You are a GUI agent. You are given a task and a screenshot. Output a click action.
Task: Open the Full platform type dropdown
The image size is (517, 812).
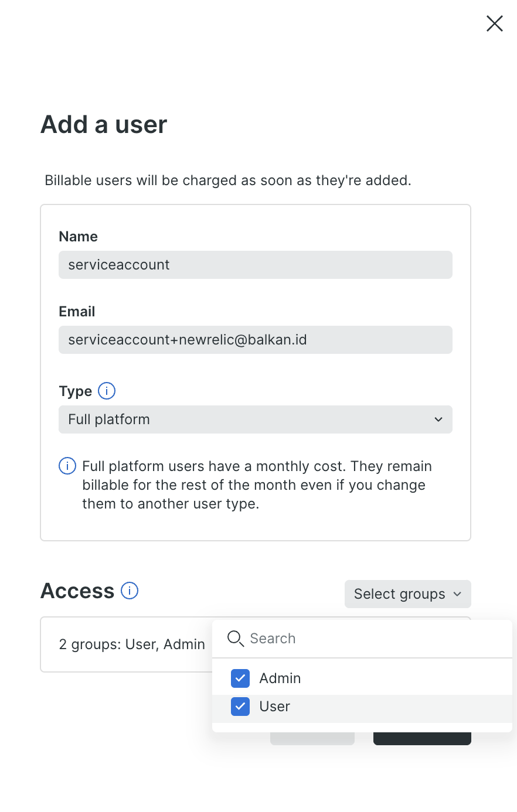click(x=255, y=419)
